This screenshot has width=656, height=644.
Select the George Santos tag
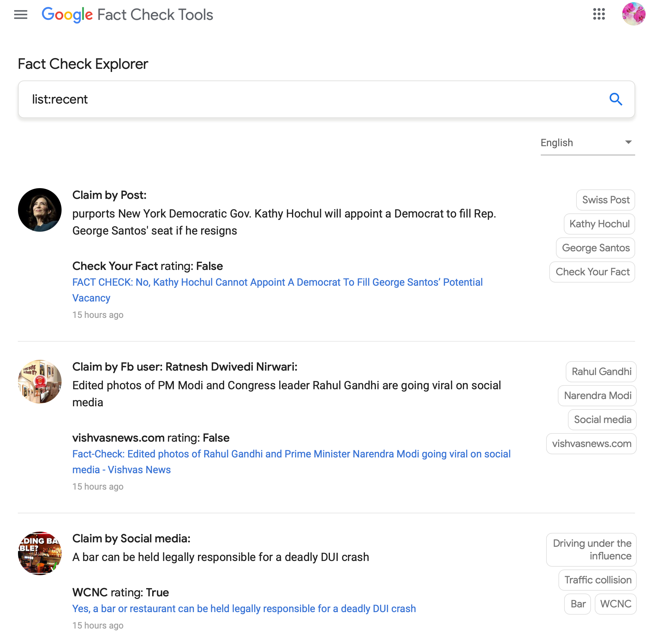(x=595, y=248)
